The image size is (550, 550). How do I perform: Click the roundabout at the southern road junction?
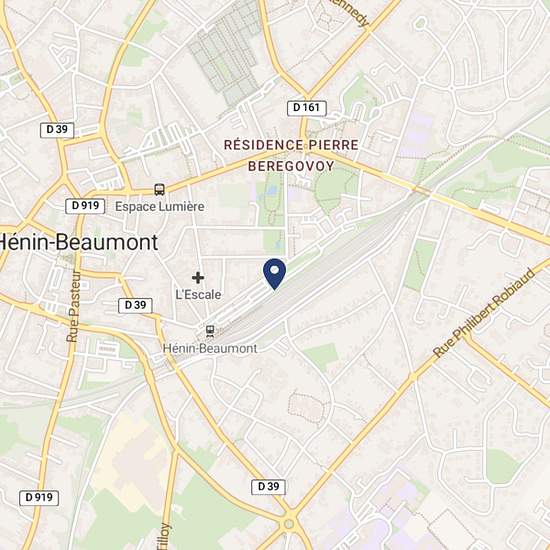[x=289, y=524]
